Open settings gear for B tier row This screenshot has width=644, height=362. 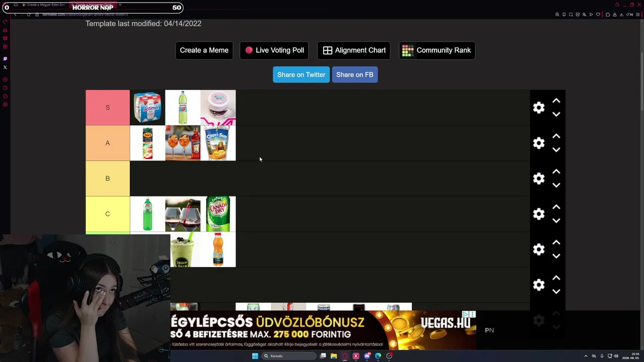(539, 178)
